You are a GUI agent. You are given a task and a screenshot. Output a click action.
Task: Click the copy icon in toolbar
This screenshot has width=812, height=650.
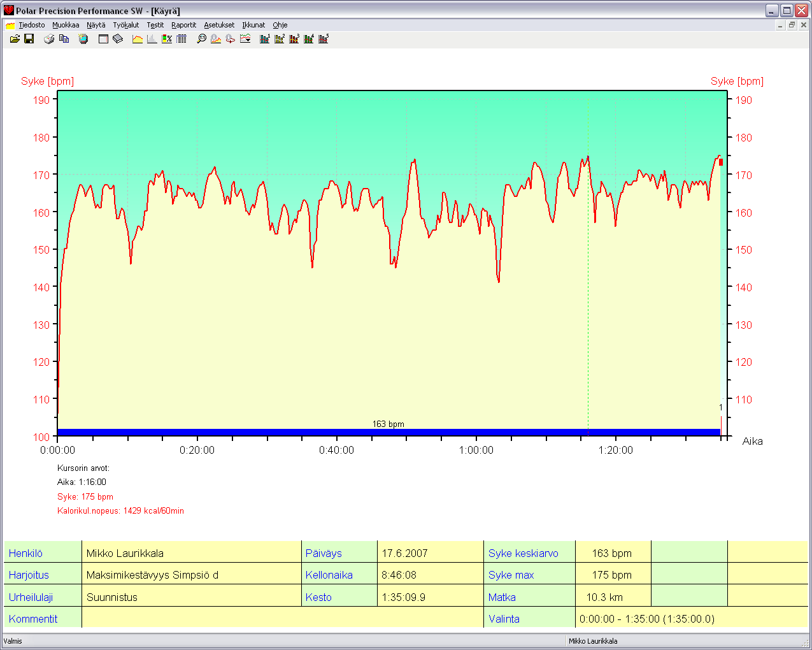click(x=64, y=39)
